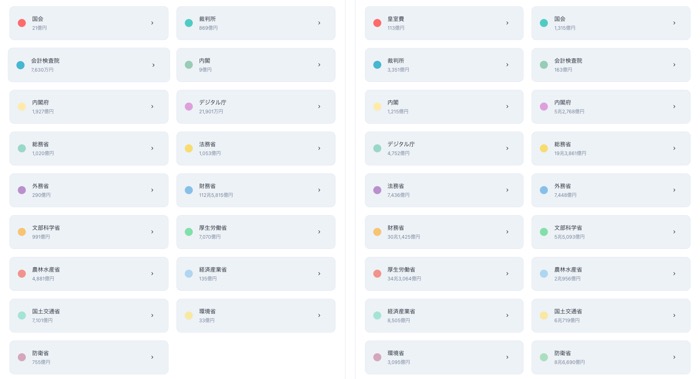Select the 防衛省 755億円 card
The height and width of the screenshot is (379, 700).
(x=89, y=357)
